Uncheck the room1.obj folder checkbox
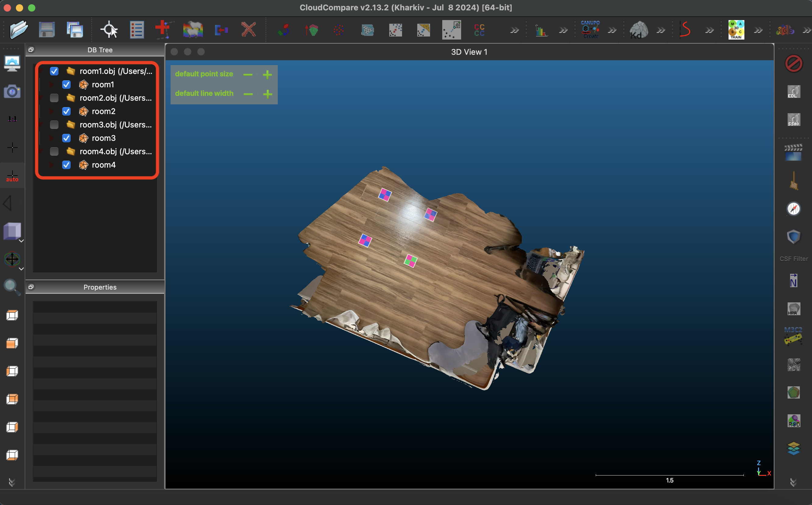812x505 pixels. 54,71
